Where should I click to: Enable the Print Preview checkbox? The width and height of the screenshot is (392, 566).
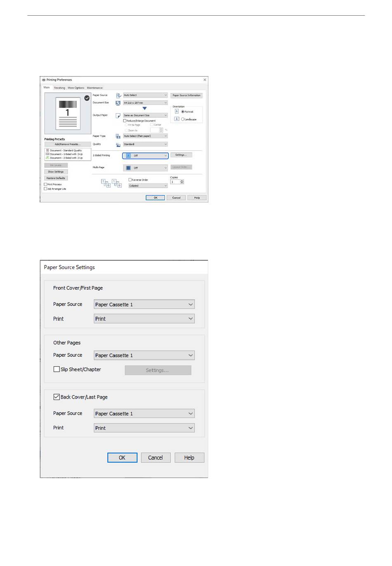[x=45, y=184]
